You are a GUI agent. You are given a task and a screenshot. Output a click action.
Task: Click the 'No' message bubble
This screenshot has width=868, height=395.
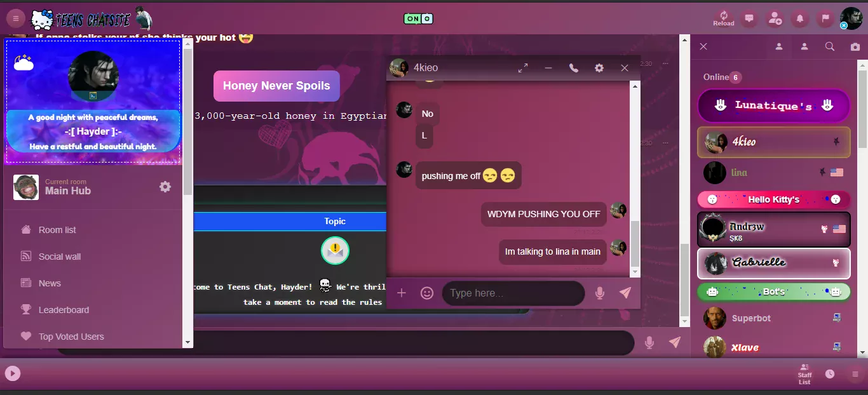click(x=428, y=114)
